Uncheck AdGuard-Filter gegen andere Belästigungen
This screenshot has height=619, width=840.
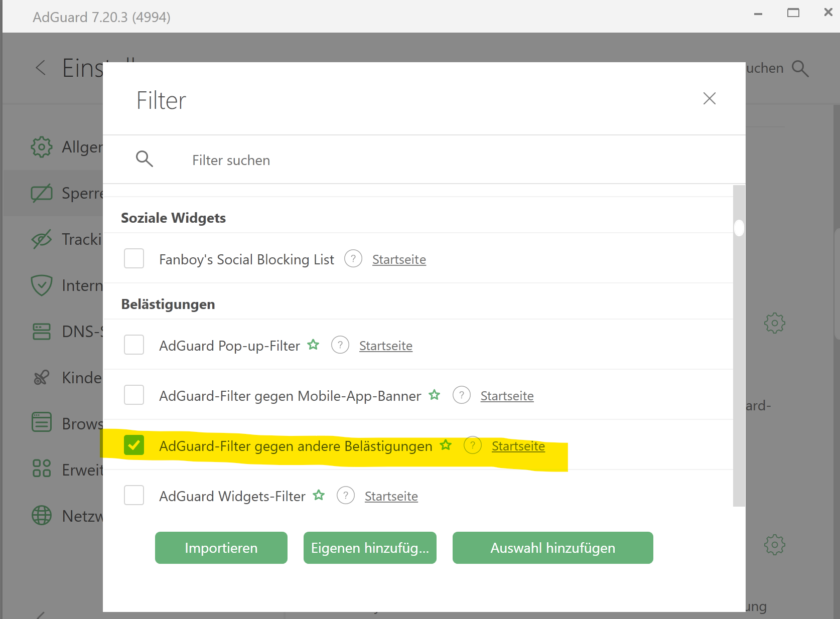pyautogui.click(x=134, y=445)
